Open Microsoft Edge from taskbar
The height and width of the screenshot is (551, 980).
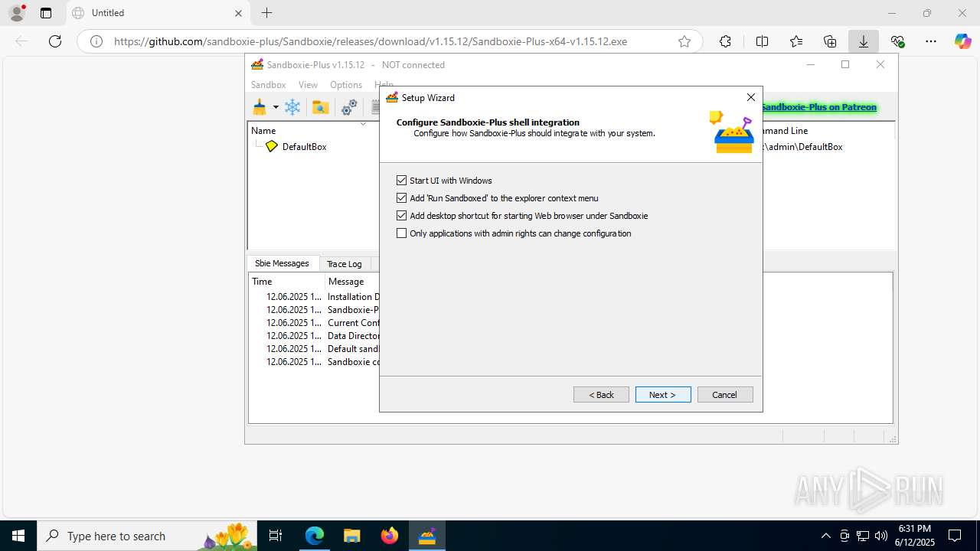pyautogui.click(x=315, y=536)
